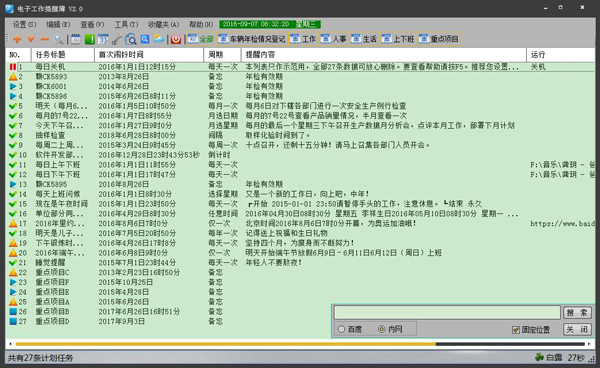Click the search text input field
Screen dimensions: 600x368
pos(447,313)
